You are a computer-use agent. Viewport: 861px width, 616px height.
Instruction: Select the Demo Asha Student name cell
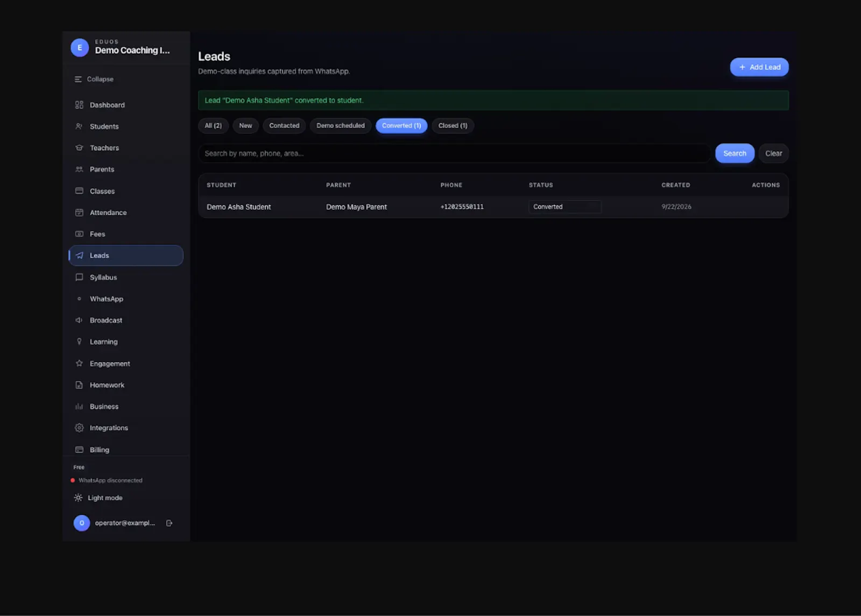pos(239,207)
